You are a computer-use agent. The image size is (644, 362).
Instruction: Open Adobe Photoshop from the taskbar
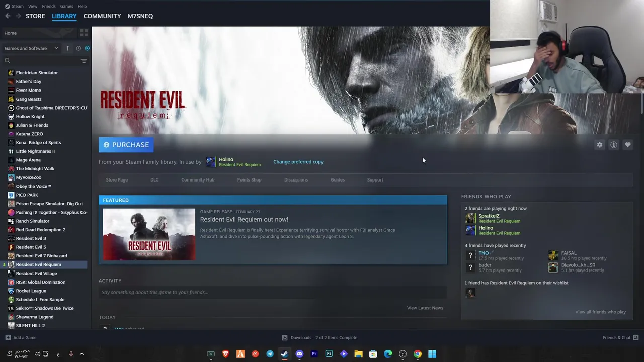(x=329, y=354)
